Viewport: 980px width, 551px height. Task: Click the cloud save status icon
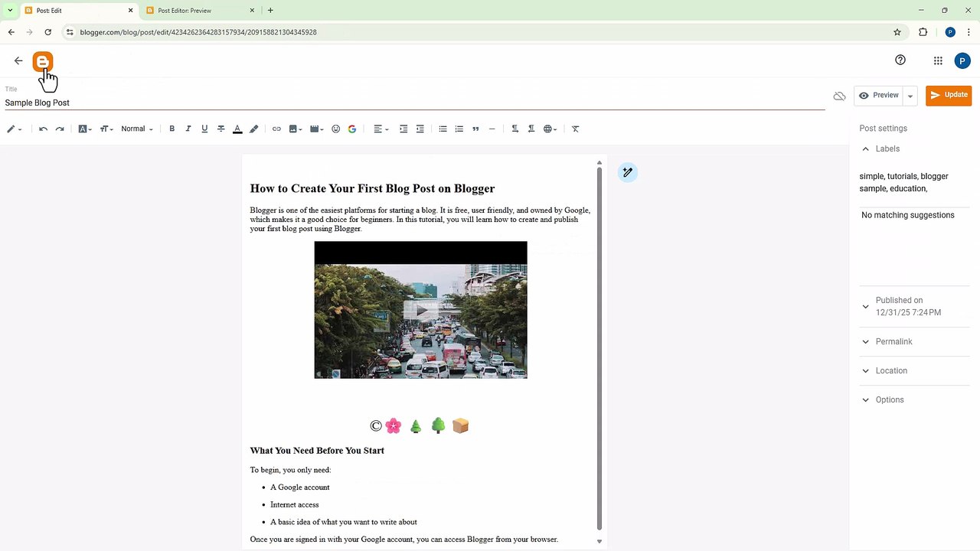(x=840, y=96)
